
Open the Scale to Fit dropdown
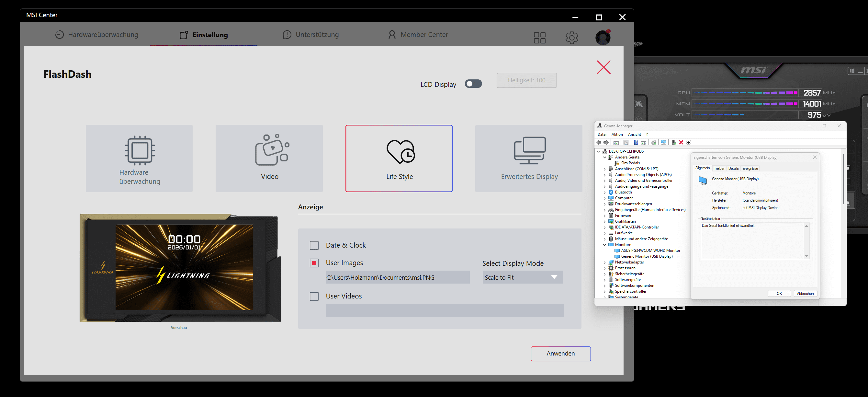(x=522, y=277)
